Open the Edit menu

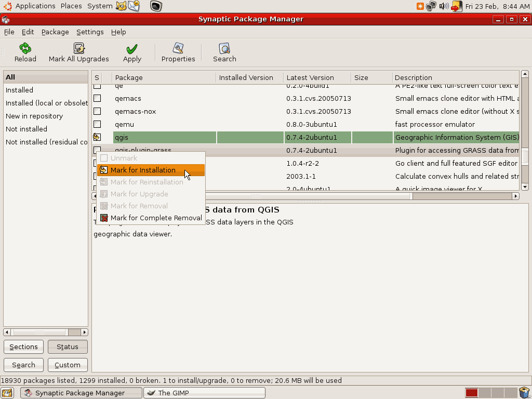coord(28,32)
